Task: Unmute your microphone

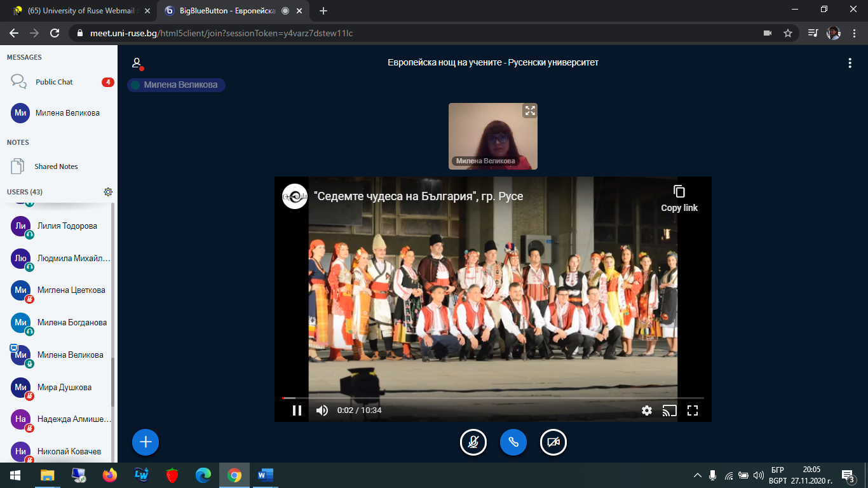Action: pyautogui.click(x=473, y=442)
